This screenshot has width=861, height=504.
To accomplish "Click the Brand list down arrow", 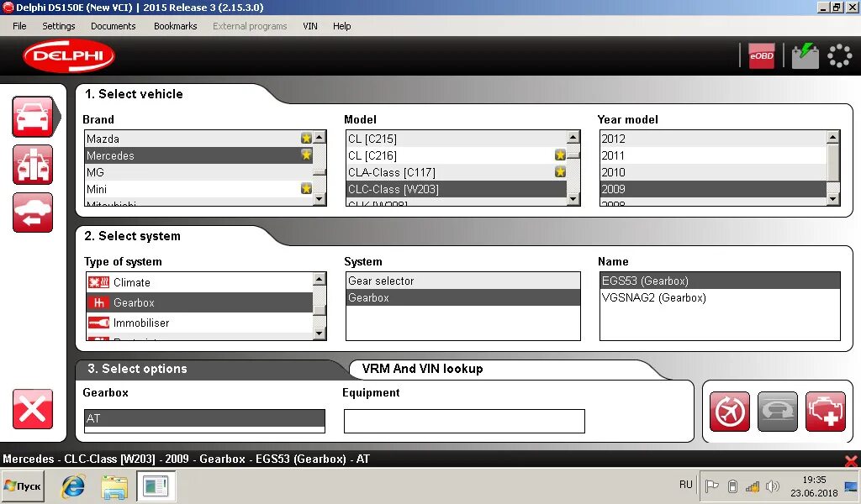I will (x=320, y=199).
